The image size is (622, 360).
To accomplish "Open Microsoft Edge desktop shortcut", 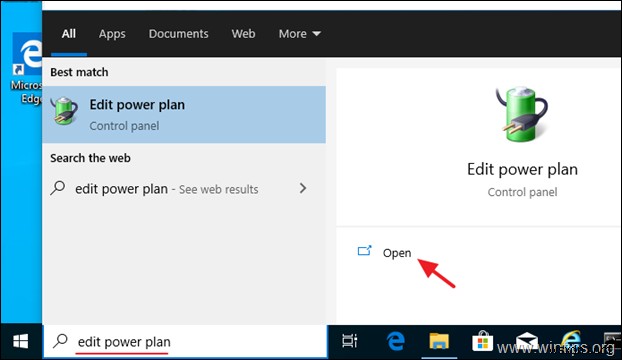I will pos(27,68).
